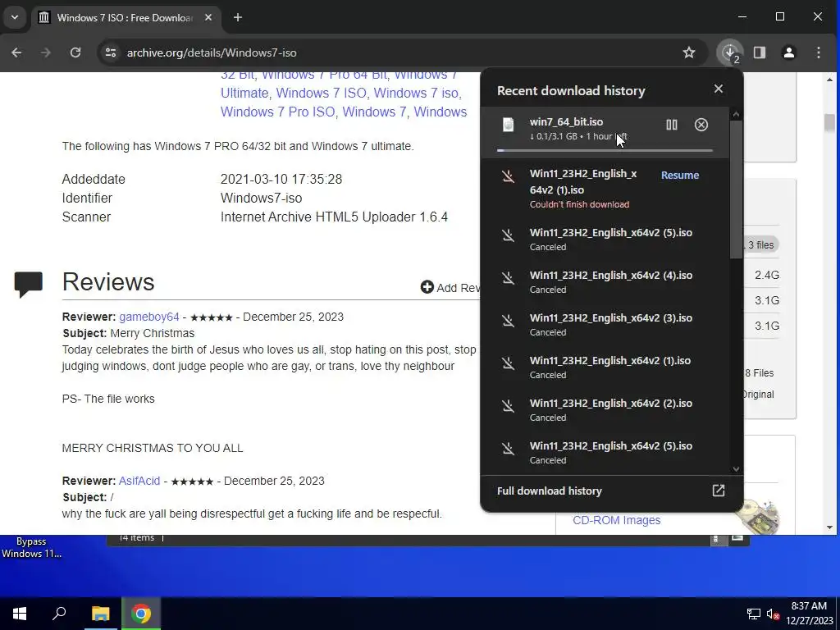Close the Recent download history popup

tap(719, 89)
